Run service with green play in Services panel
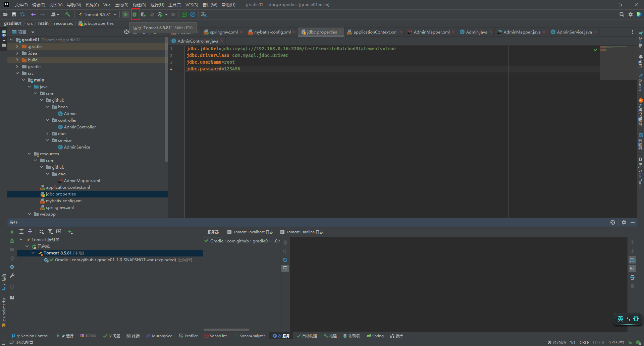Image resolution: width=644 pixels, height=346 pixels. point(12,232)
